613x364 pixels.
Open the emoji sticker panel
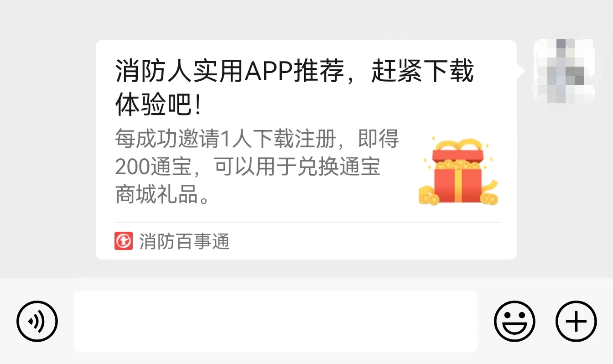click(514, 321)
